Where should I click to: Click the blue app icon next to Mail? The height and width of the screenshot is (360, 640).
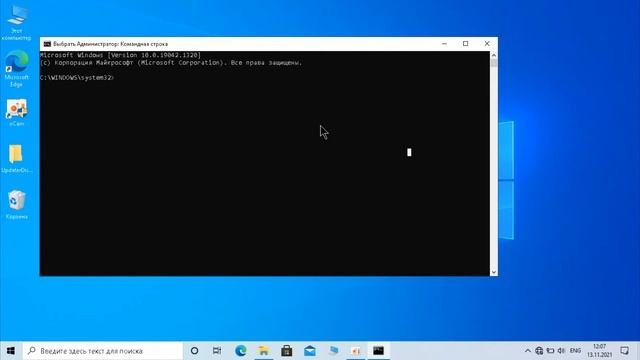point(333,351)
